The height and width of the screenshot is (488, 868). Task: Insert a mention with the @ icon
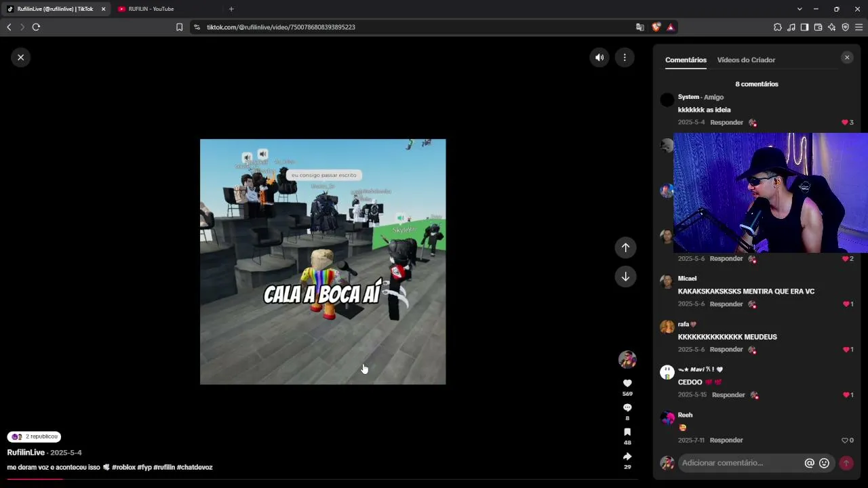pos(809,463)
